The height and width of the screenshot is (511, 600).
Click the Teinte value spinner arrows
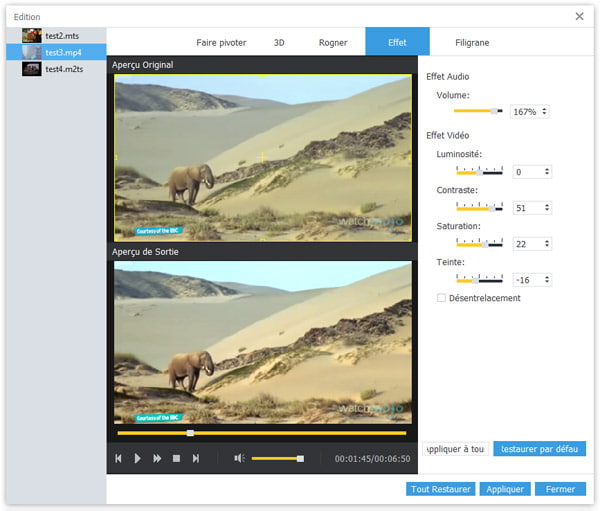click(x=546, y=280)
